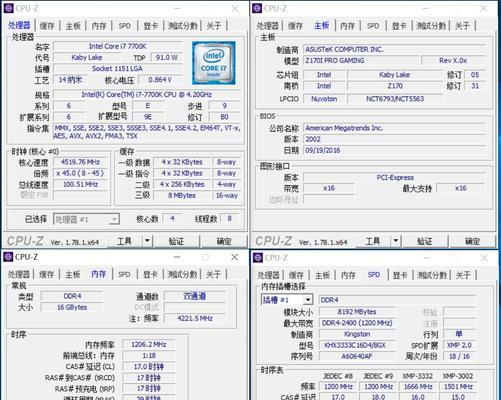Click the 0.864 V core voltage value

coord(160,80)
